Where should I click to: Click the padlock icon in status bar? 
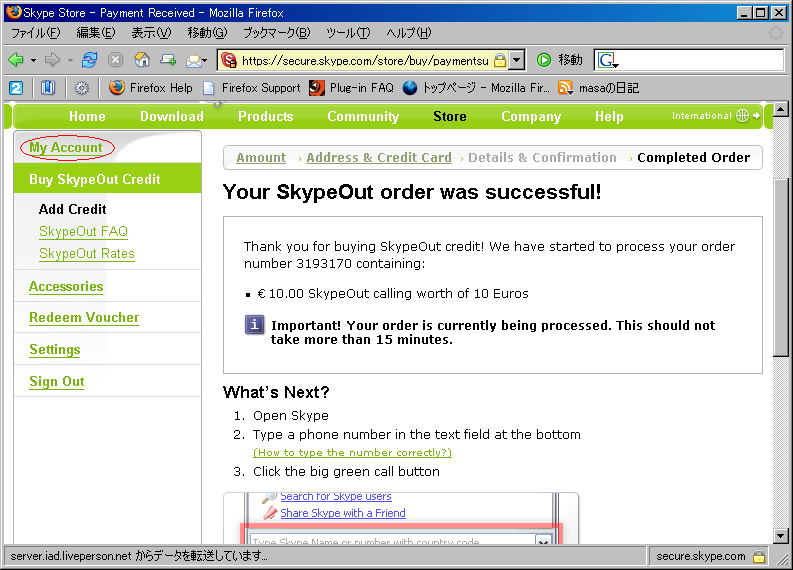click(759, 556)
